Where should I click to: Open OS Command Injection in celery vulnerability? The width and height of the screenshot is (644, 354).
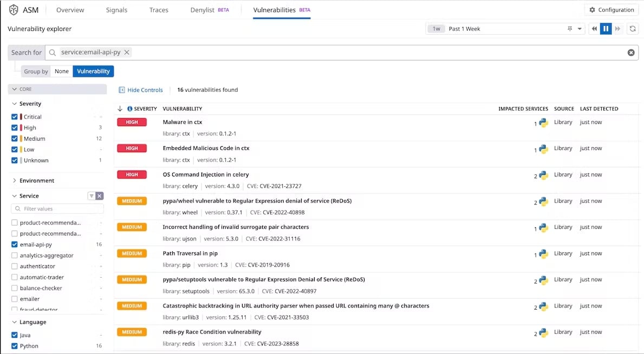click(x=206, y=174)
